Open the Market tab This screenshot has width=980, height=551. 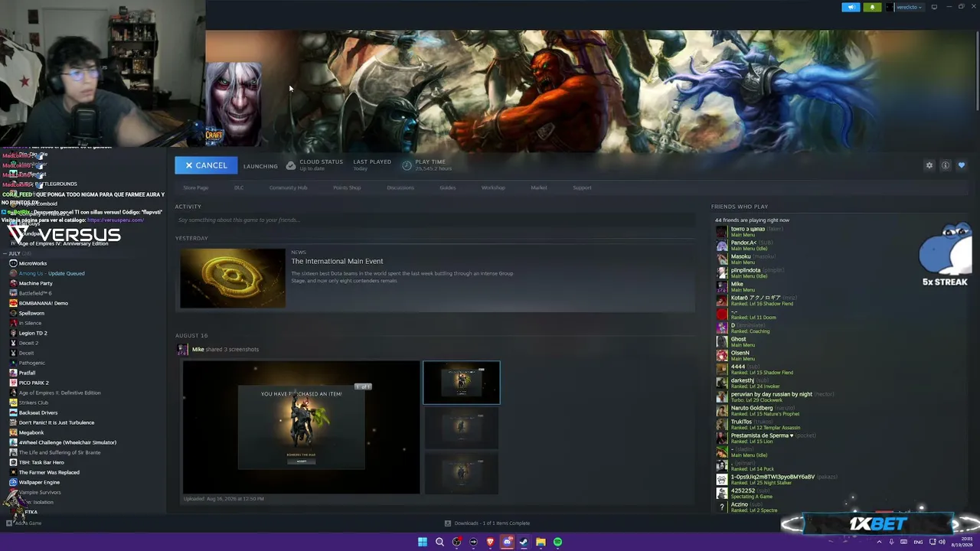pyautogui.click(x=539, y=187)
